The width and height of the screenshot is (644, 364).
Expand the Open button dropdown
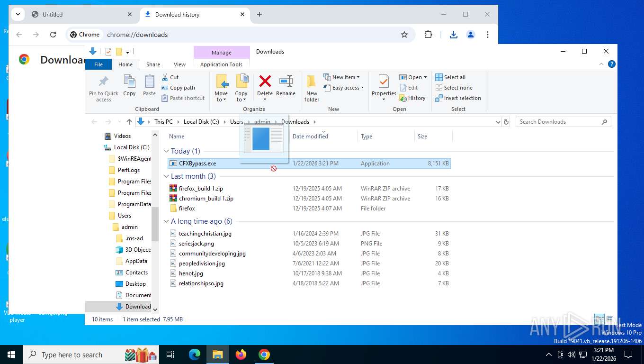click(425, 77)
